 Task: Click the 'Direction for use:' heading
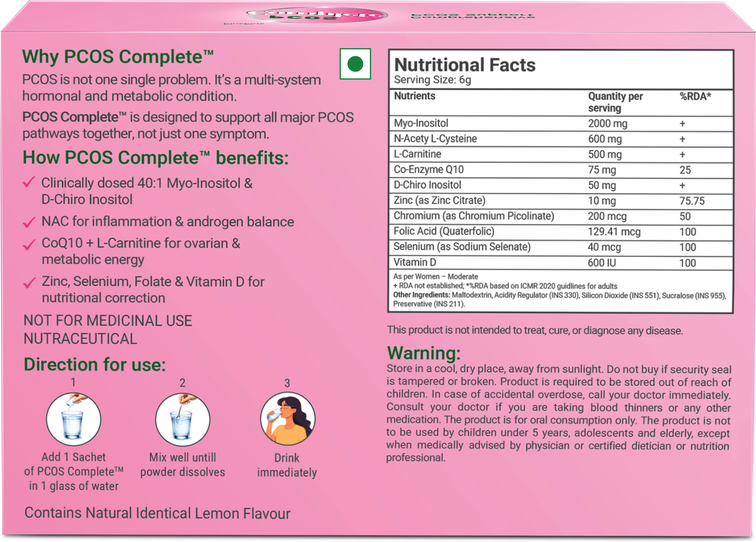point(95,364)
